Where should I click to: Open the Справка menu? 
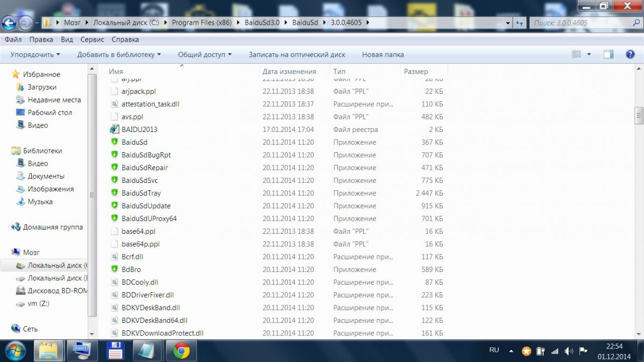[x=125, y=40]
